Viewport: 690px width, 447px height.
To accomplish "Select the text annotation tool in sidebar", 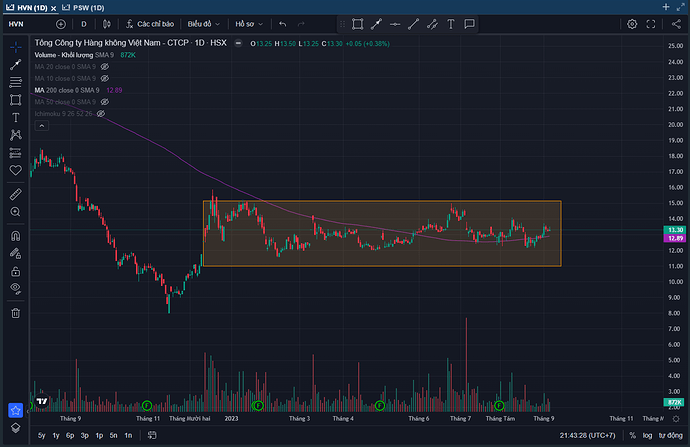I will (16, 117).
